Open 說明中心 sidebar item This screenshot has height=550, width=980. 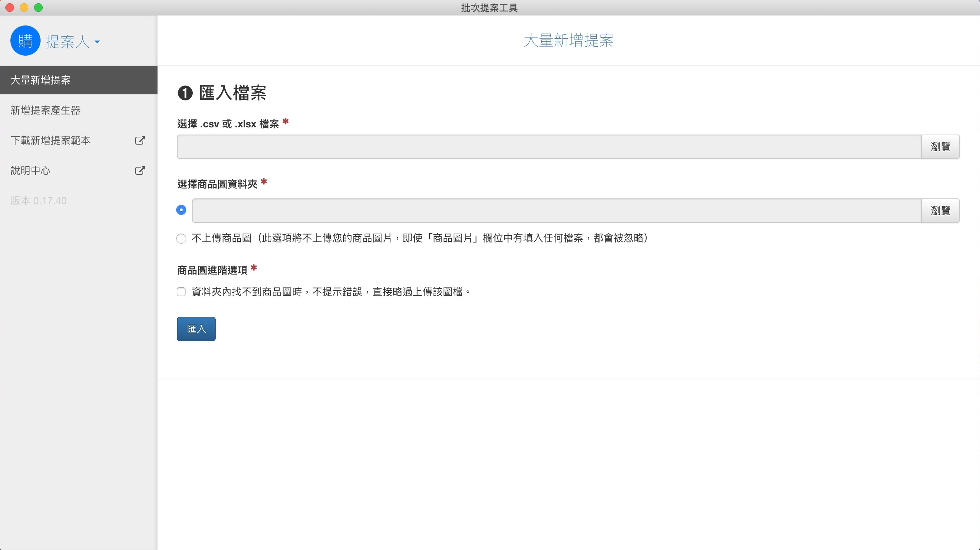pos(79,170)
